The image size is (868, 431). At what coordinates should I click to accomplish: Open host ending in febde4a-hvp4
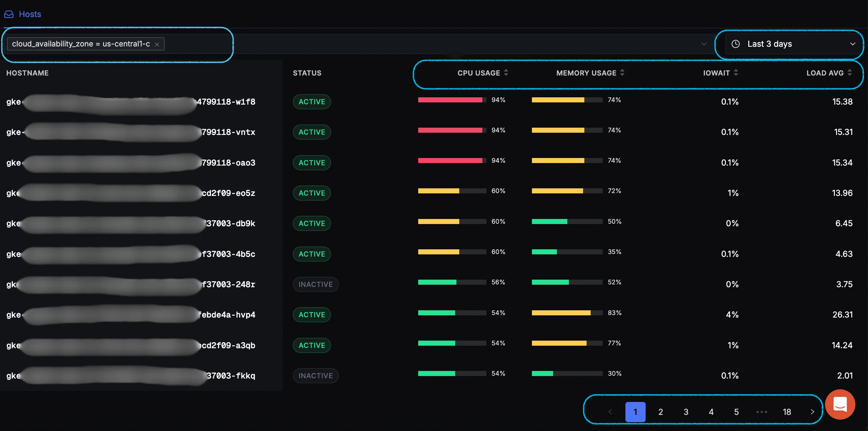[x=131, y=315]
